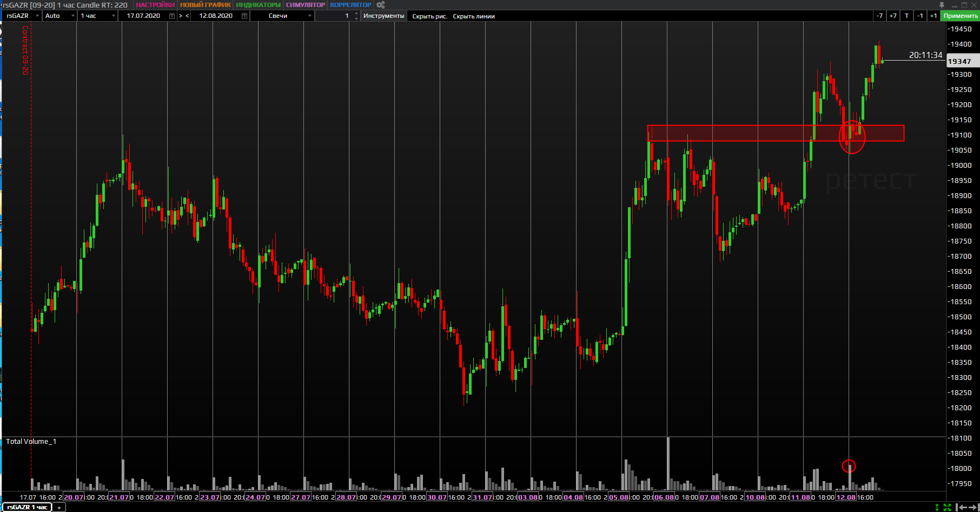The width and height of the screenshot is (980, 512).
Task: Click the pin window icon
Action: [942, 5]
